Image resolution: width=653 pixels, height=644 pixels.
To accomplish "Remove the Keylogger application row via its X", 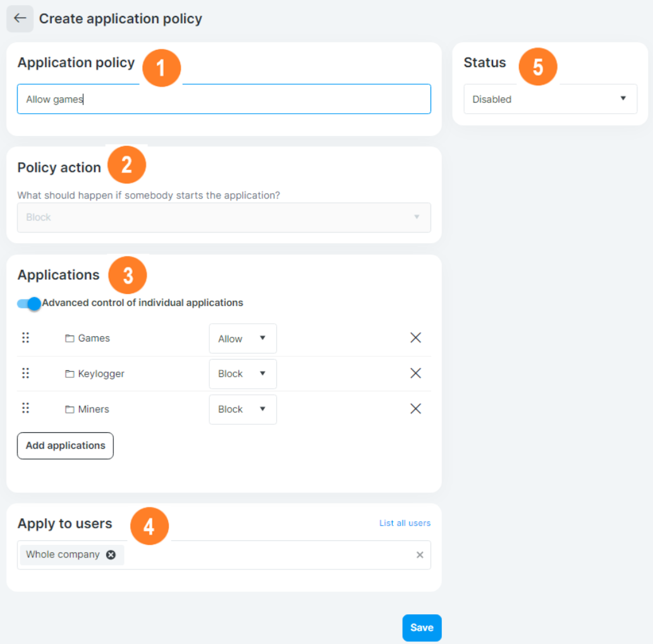I will point(415,373).
